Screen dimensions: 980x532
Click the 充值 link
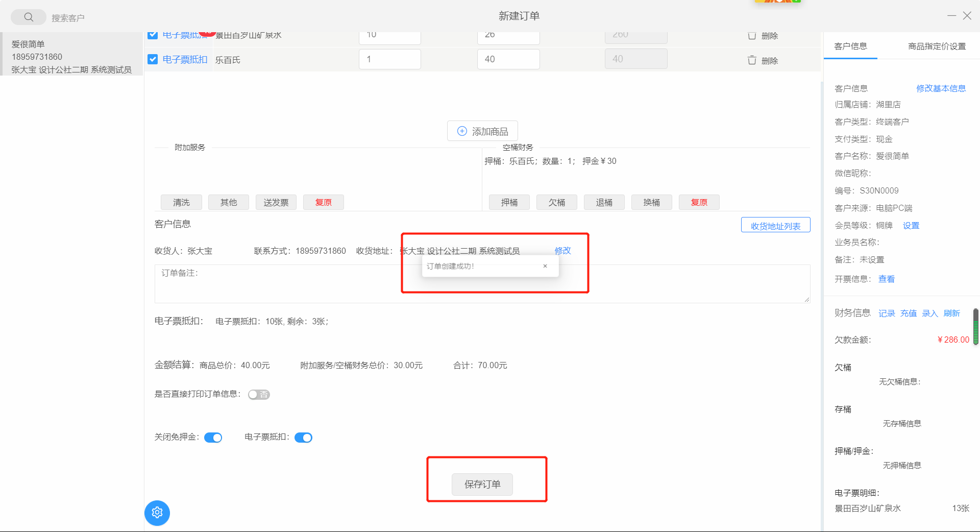[908, 313]
